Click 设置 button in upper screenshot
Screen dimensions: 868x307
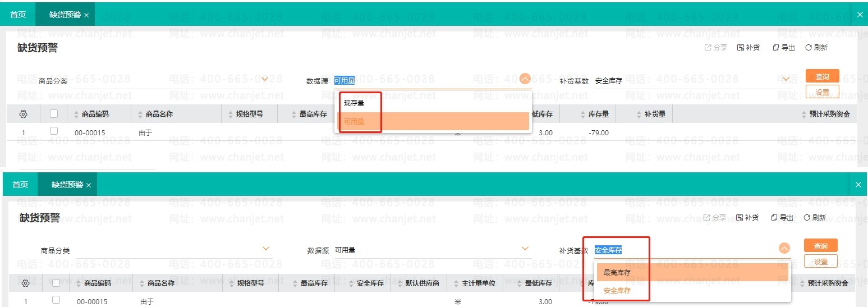click(x=822, y=91)
